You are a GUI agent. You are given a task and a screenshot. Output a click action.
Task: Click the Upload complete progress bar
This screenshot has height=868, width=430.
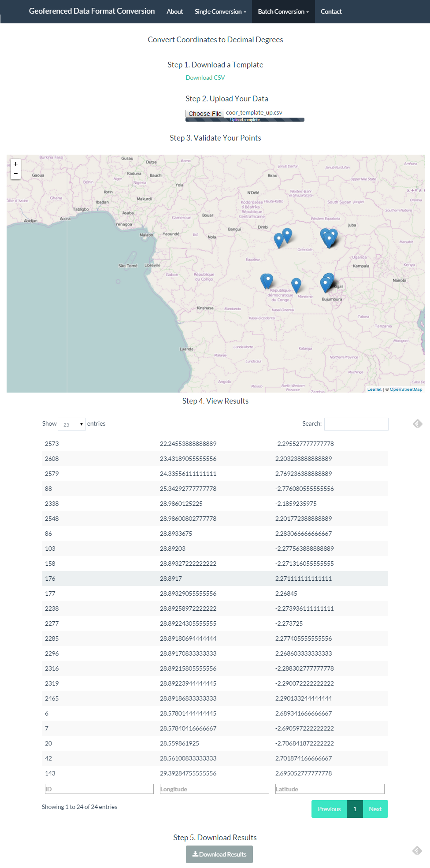[245, 120]
